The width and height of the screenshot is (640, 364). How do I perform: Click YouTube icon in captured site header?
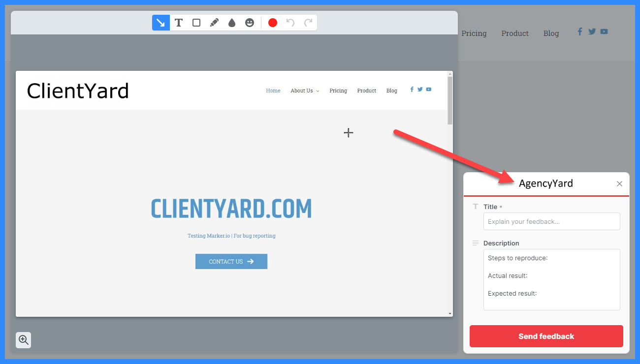429,90
